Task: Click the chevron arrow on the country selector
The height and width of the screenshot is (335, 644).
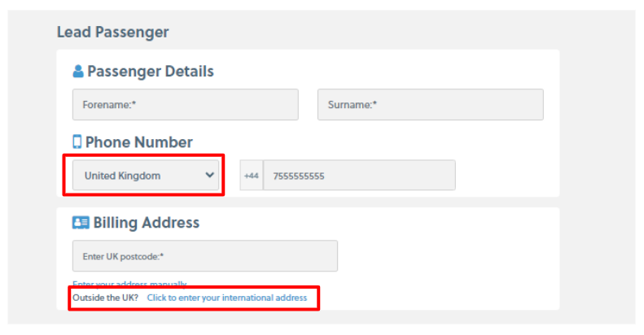Action: point(210,175)
